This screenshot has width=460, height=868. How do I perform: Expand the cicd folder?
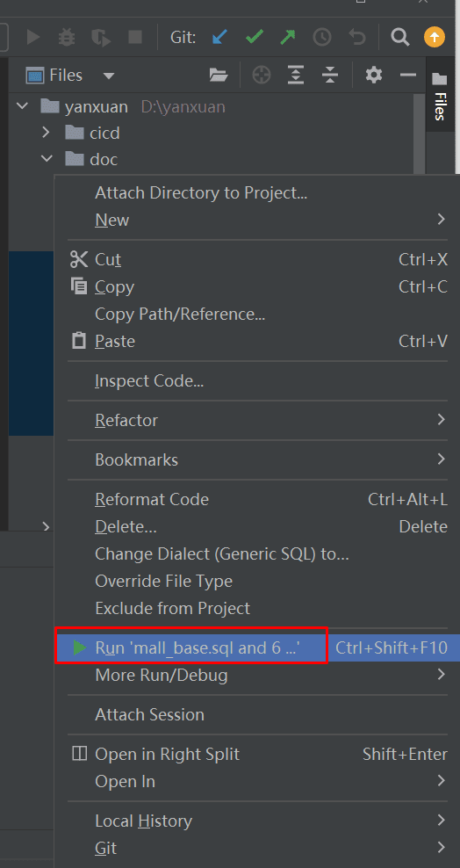point(46,133)
